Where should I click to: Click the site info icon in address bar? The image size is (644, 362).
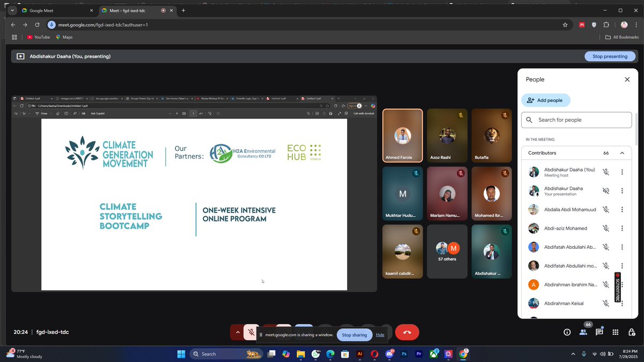(52, 25)
